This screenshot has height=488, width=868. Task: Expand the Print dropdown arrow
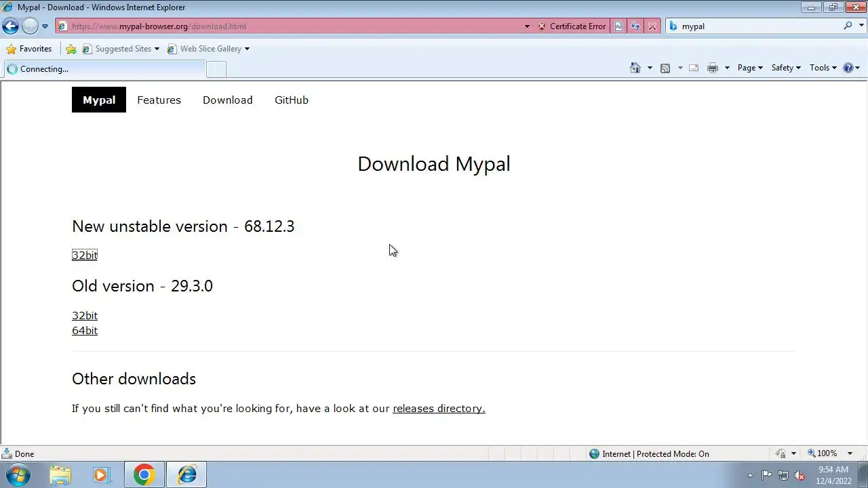(x=727, y=68)
